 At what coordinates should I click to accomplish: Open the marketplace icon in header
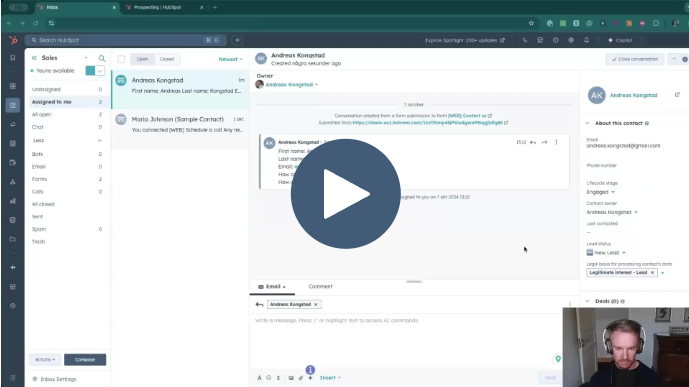540,40
